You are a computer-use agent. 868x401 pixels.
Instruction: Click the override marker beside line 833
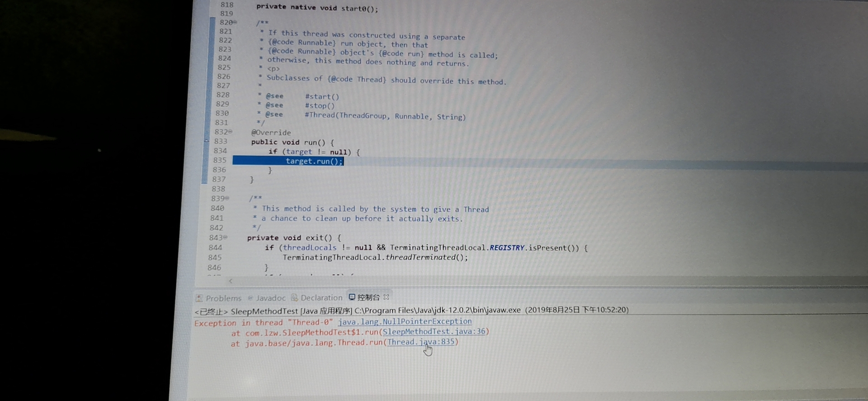(x=207, y=141)
